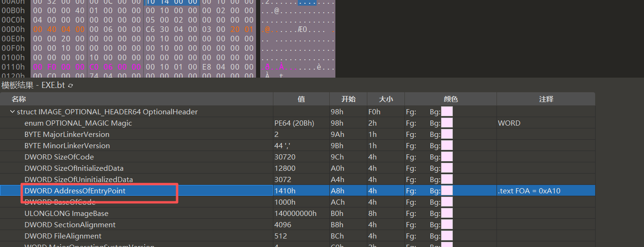Click the 140000000h value of ImageBase
The height and width of the screenshot is (247, 644).
(295, 214)
